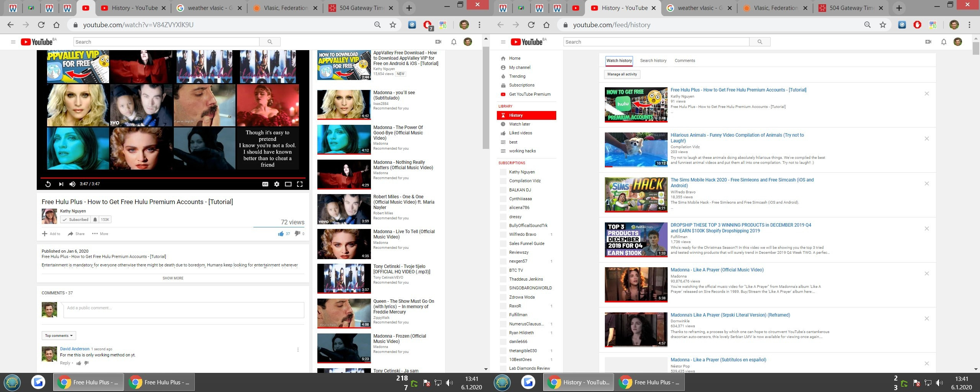Remove Free Hulu Plus from watch history
Screen dimensions: 980x392
coord(927,94)
